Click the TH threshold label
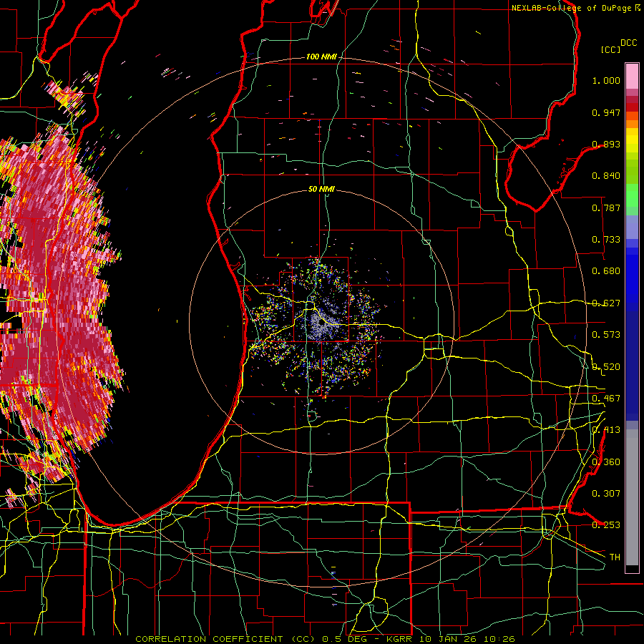The image size is (644, 644). [x=615, y=557]
